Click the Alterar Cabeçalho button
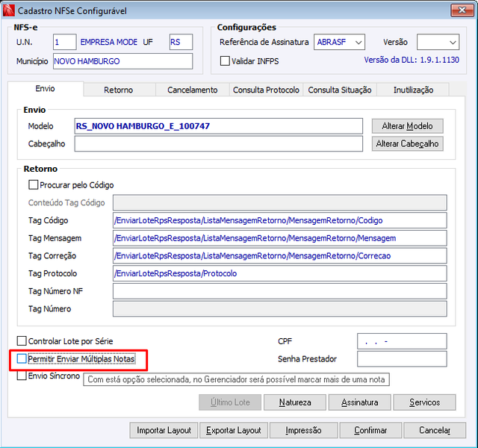 point(408,143)
